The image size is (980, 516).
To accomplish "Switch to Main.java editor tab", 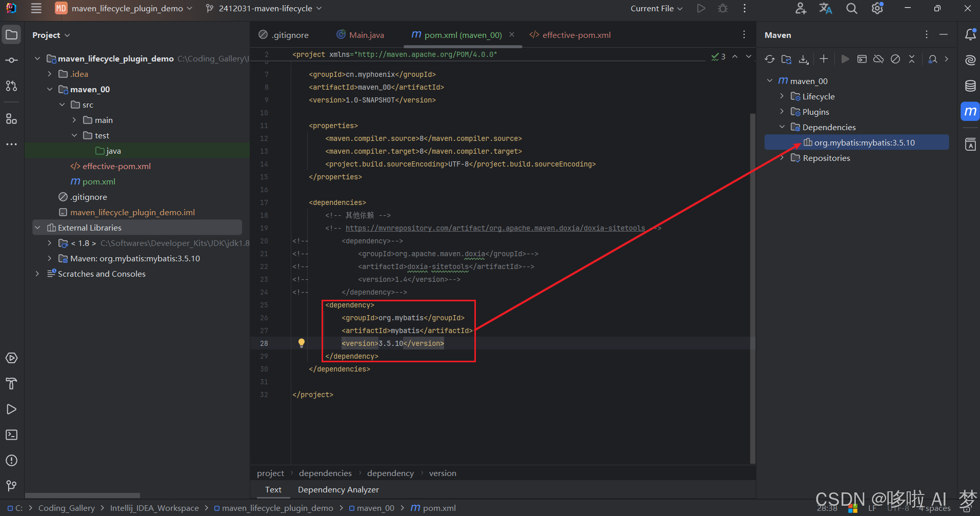I will click(x=360, y=35).
